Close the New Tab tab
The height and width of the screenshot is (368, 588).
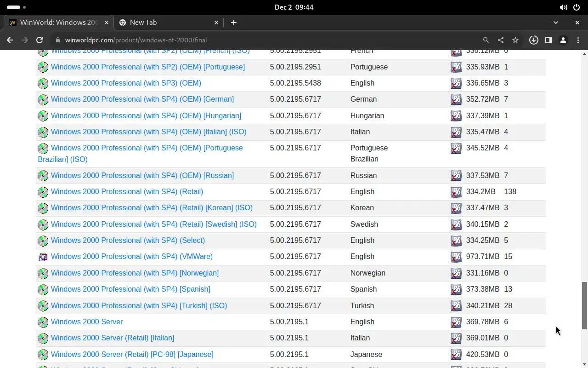(216, 22)
